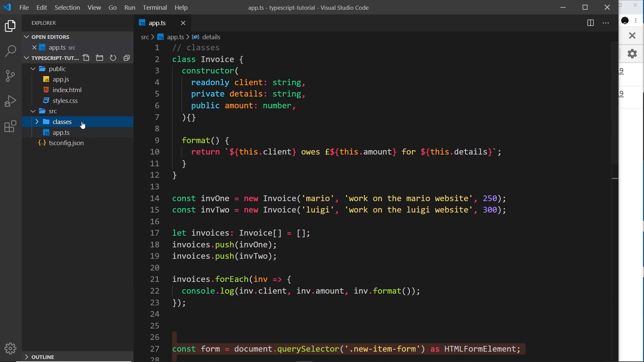This screenshot has height=362, width=644.
Task: Open the File menu
Action: click(24, 7)
